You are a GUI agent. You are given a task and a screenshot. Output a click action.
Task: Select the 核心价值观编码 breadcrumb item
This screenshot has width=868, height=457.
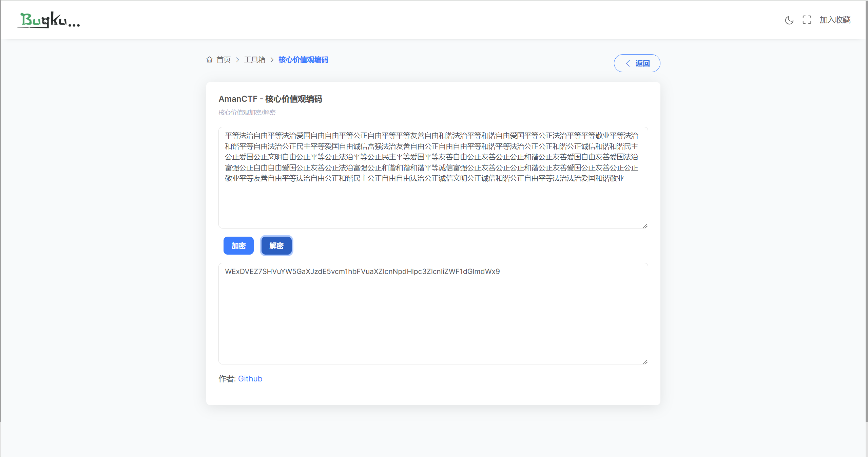[x=303, y=60]
